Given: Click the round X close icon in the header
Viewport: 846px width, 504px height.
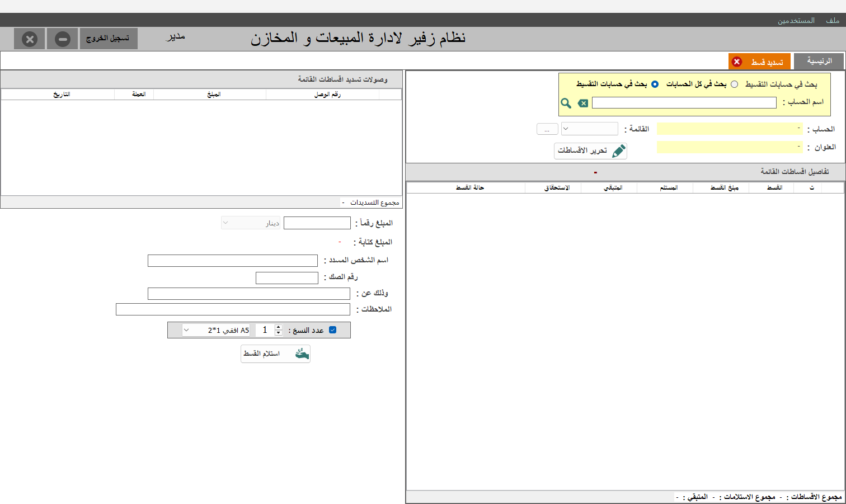Looking at the screenshot, I should 30,39.
